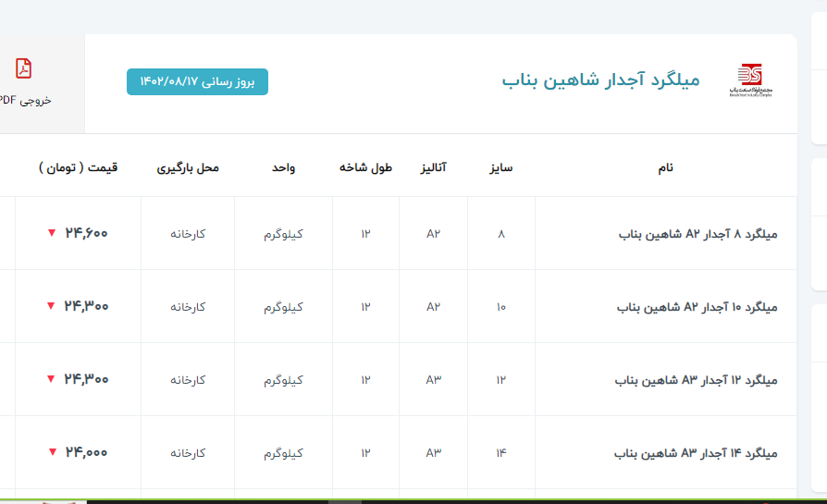Click the red down arrow beside price ۲۴,۶۰۰
The height and width of the screenshot is (504, 827).
point(52,233)
